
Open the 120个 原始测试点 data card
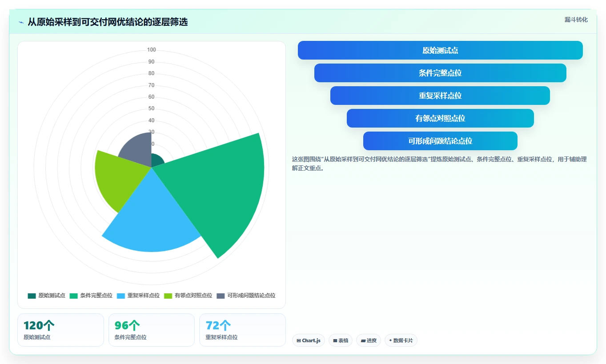tap(60, 330)
